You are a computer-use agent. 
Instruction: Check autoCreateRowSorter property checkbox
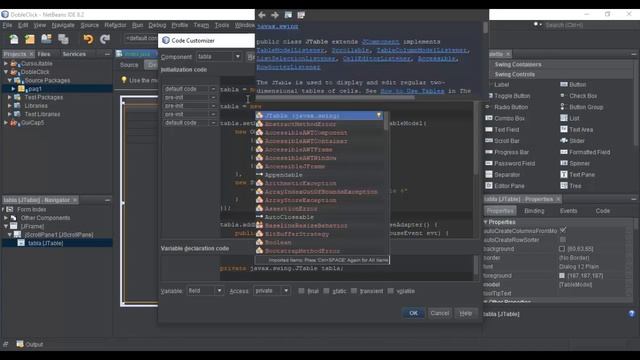(563, 240)
